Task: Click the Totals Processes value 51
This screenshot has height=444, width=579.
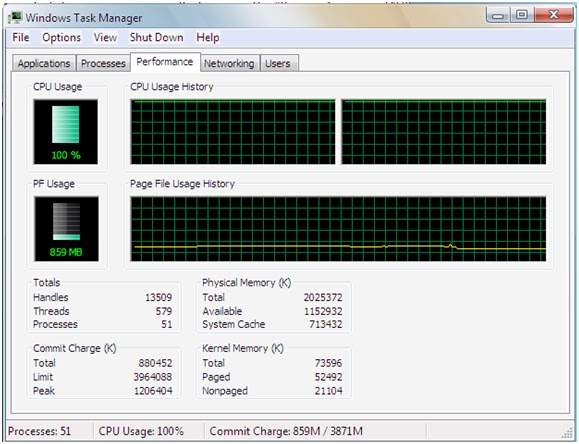Action: [167, 324]
